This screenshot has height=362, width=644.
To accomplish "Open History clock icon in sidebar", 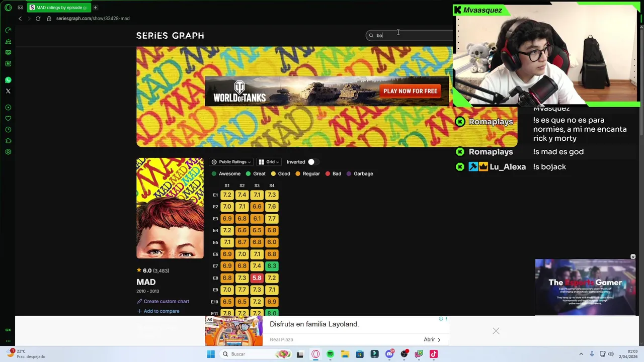I will tap(8, 130).
